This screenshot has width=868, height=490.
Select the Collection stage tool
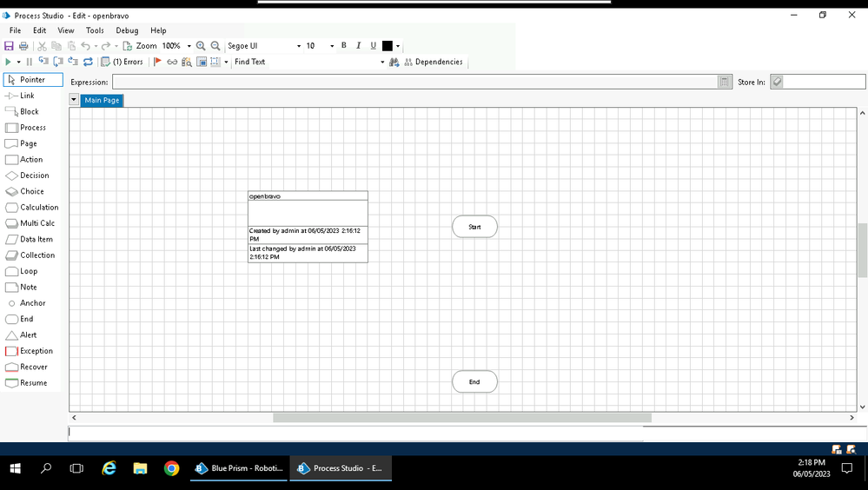pyautogui.click(x=33, y=255)
